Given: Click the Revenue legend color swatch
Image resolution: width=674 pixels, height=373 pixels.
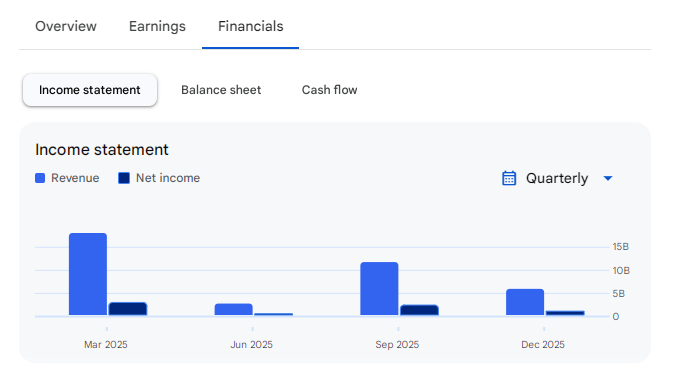Looking at the screenshot, I should coord(40,178).
